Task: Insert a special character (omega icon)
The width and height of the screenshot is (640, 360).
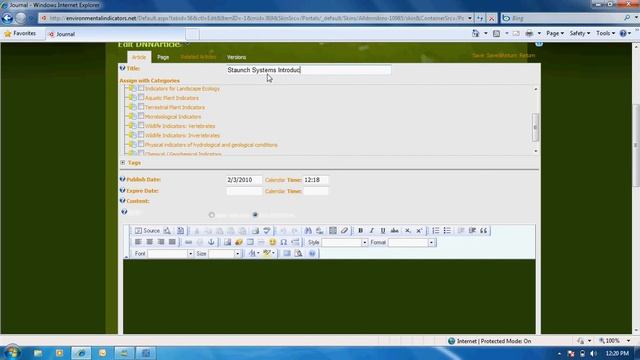Action: tap(284, 242)
